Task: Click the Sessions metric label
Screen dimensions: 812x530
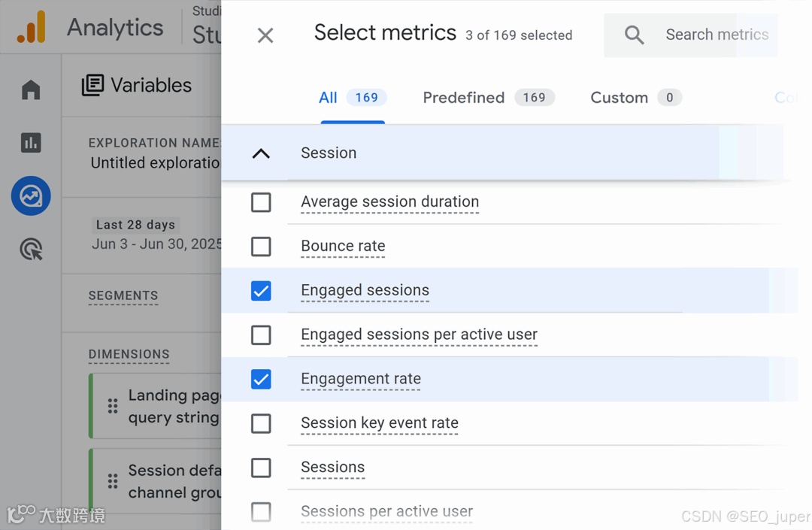Action: tap(332, 467)
